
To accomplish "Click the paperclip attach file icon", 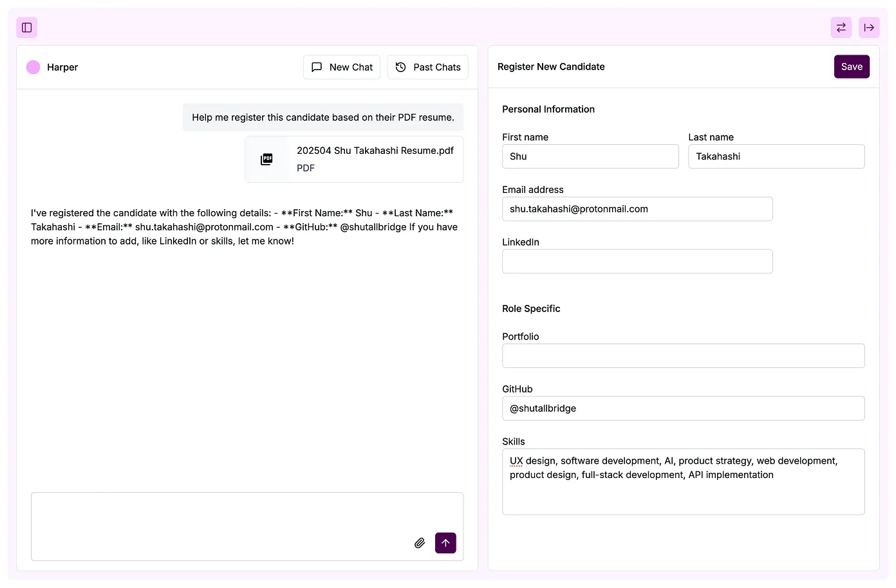I will (x=420, y=543).
